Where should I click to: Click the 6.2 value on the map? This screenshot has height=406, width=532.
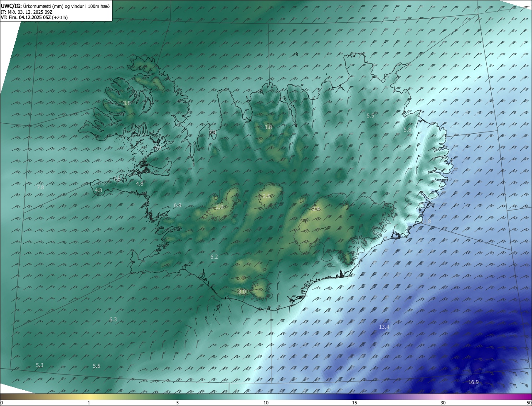214,257
